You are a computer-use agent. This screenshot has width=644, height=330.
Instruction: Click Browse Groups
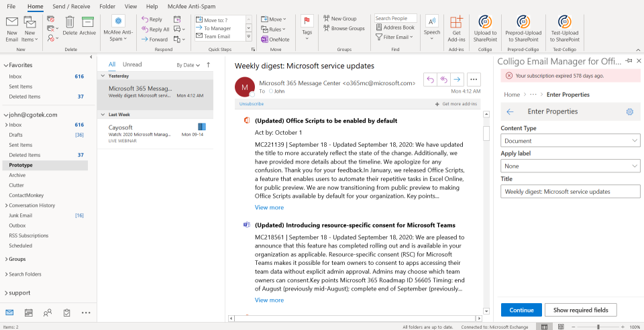(343, 28)
